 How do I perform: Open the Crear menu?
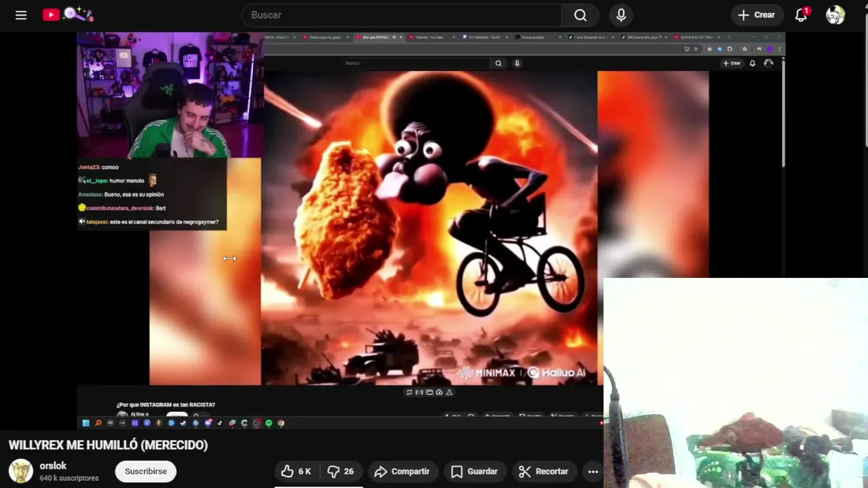click(756, 15)
